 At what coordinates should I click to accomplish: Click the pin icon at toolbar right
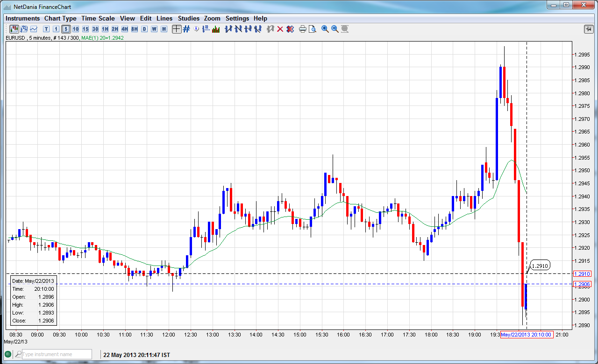[x=588, y=29]
